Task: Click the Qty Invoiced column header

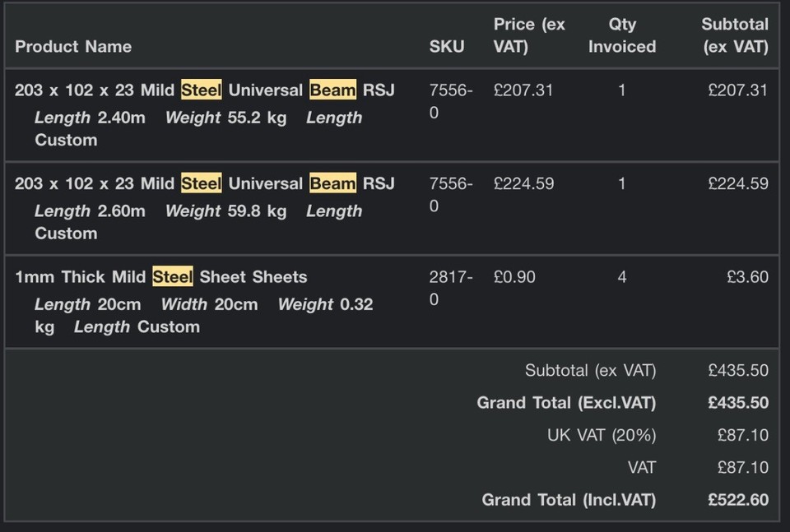Action: point(622,35)
